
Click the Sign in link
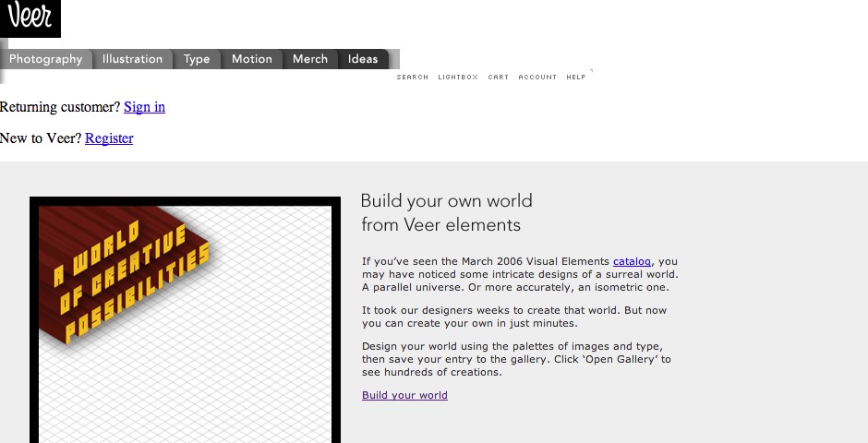(x=144, y=107)
